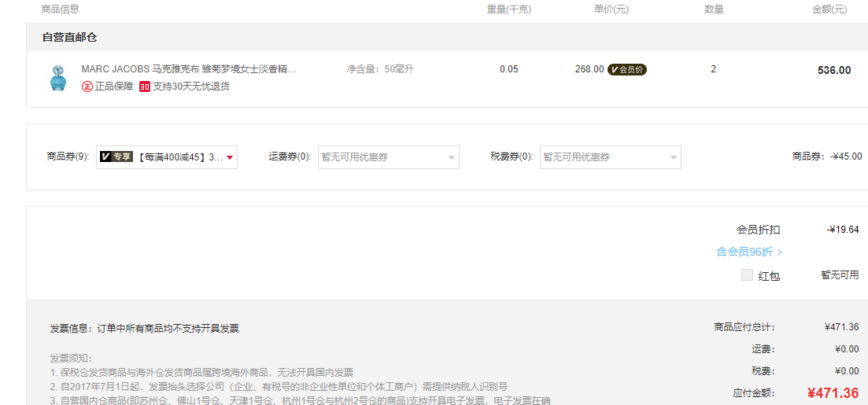Click the 发票信息 invoice notice line
The image size is (868, 405).
pyautogui.click(x=145, y=329)
